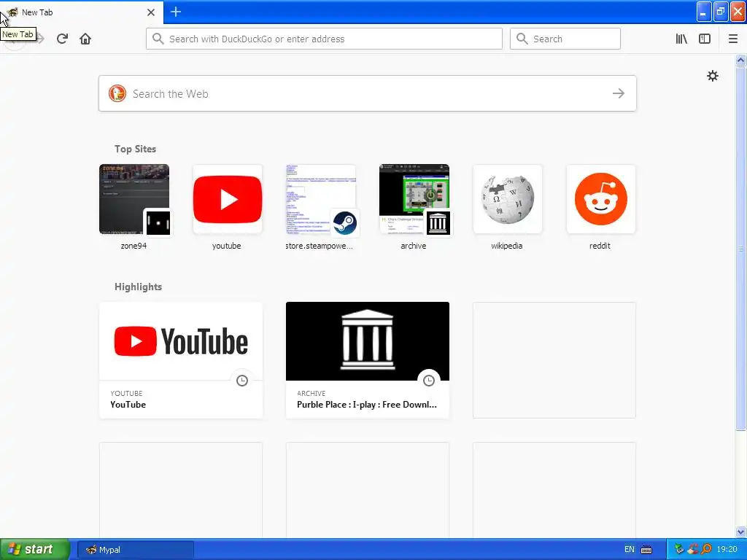Reload the current page
Image resolution: width=747 pixels, height=560 pixels.
click(62, 39)
